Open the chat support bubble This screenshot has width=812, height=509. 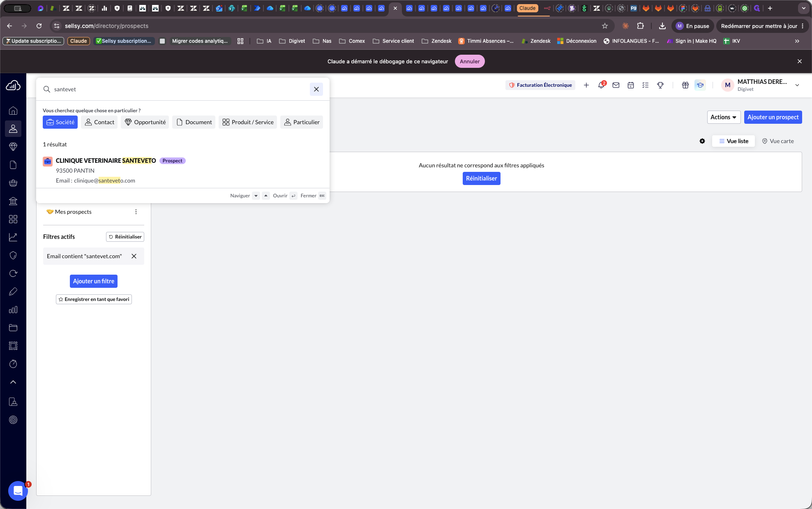18,490
